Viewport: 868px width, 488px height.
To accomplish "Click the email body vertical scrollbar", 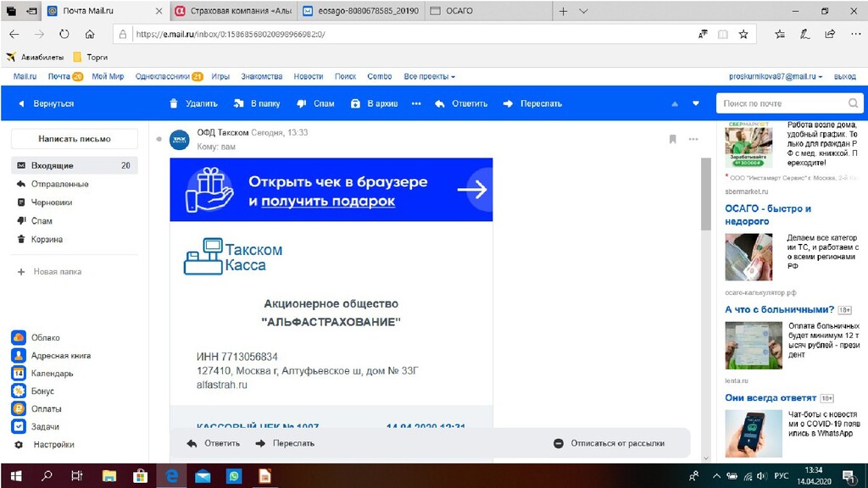I will (705, 194).
